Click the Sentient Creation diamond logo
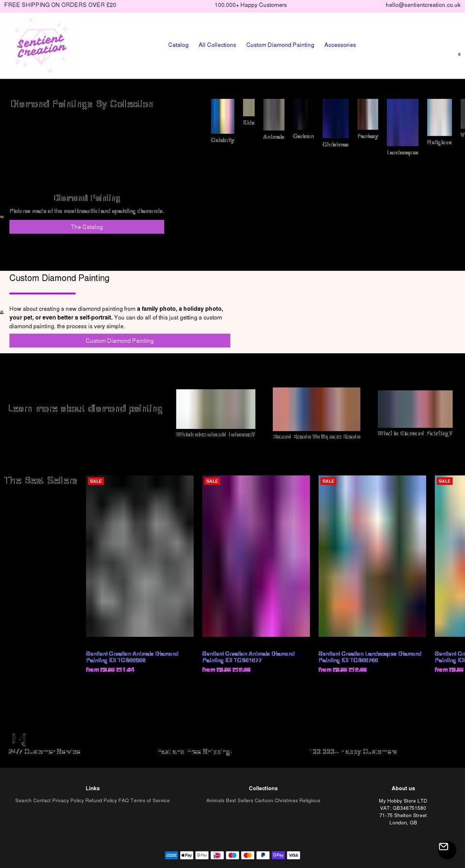The width and height of the screenshot is (465, 868). click(41, 46)
